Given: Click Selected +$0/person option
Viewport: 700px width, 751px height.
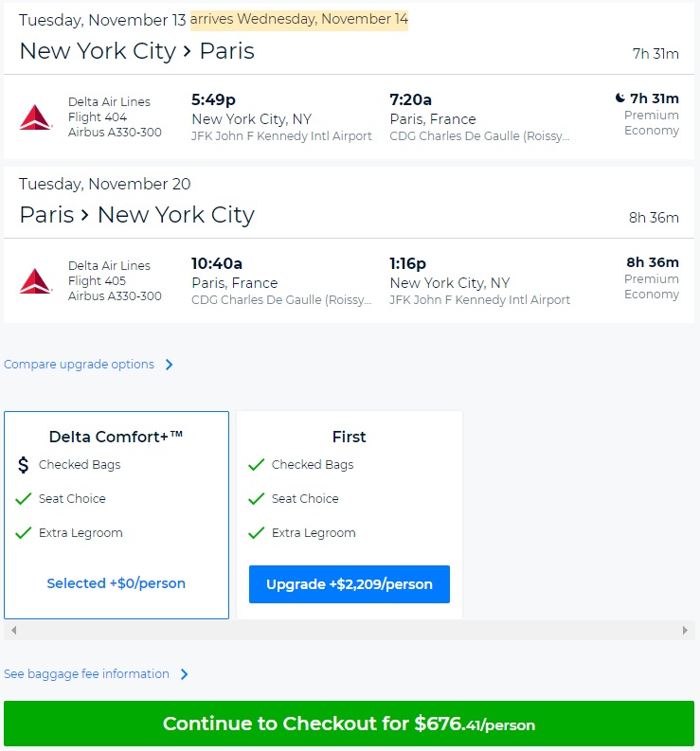Looking at the screenshot, I should point(117,583).
